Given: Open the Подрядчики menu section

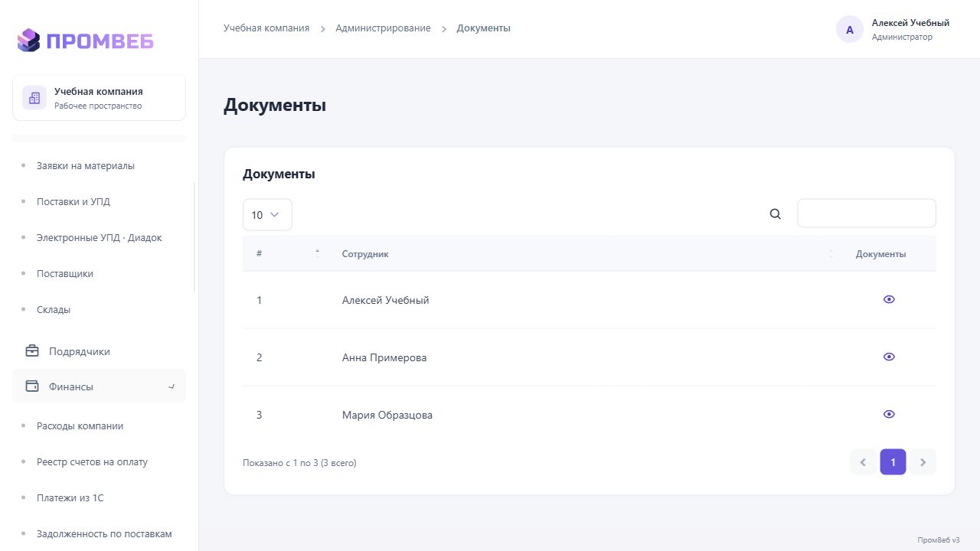Looking at the screenshot, I should tap(99, 352).
